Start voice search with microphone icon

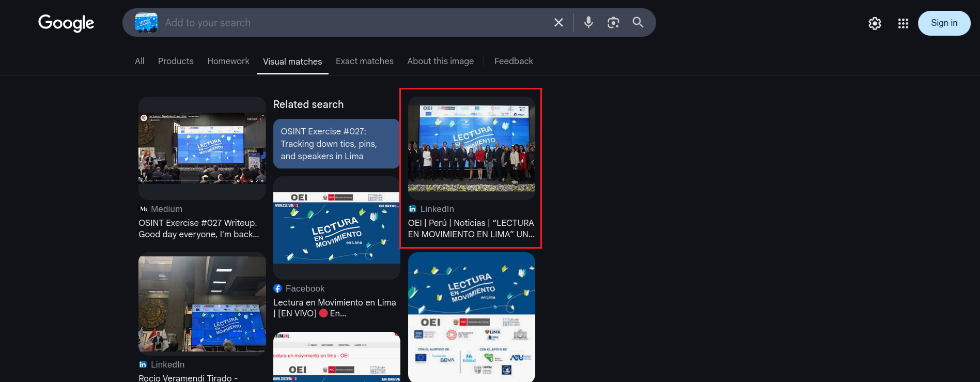tap(588, 23)
